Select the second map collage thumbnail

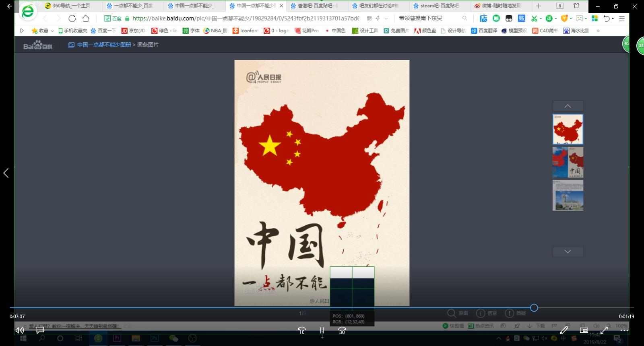click(568, 162)
